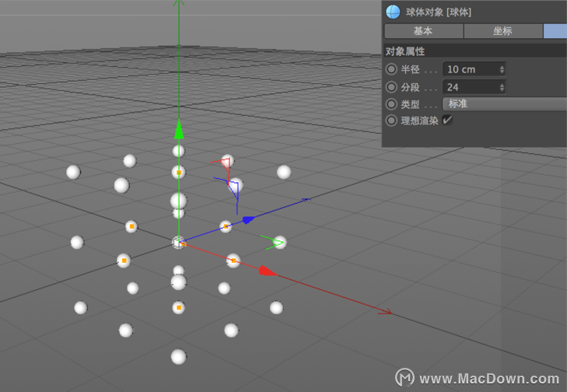567x392 pixels.
Task: Click the 类型 label
Action: pos(410,104)
